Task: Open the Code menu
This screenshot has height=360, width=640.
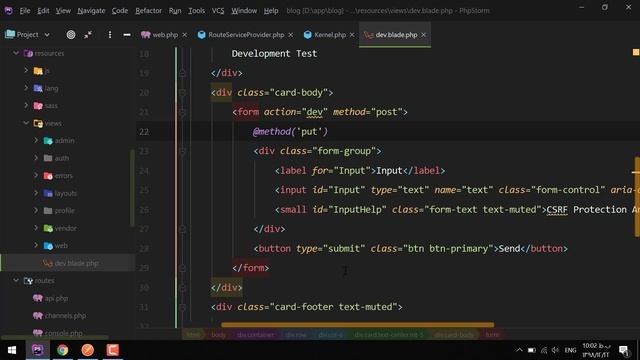Action: tap(120, 11)
